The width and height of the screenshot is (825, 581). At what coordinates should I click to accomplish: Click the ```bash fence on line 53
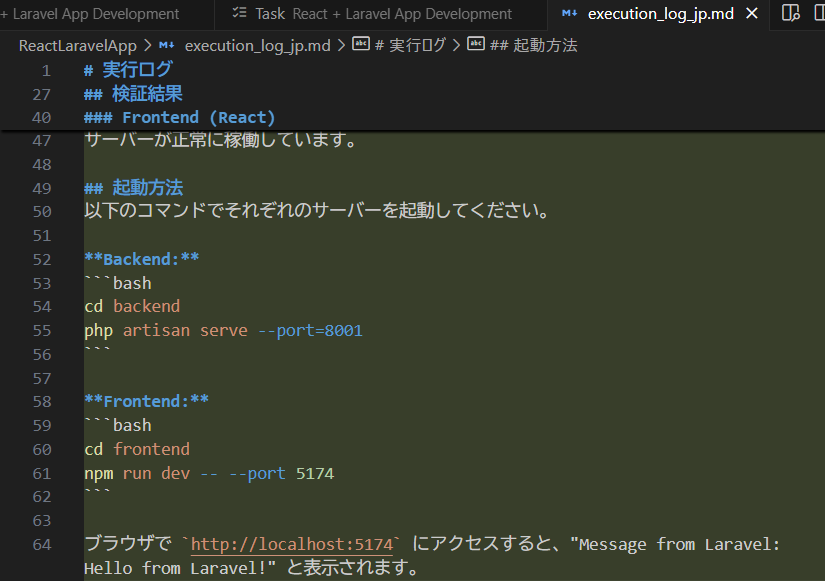pyautogui.click(x=118, y=283)
